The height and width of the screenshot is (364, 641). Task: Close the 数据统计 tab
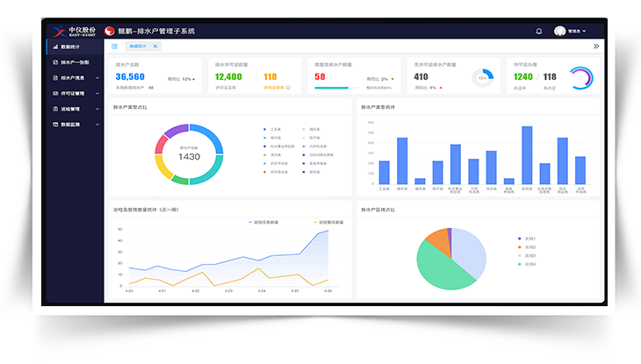pyautogui.click(x=155, y=46)
